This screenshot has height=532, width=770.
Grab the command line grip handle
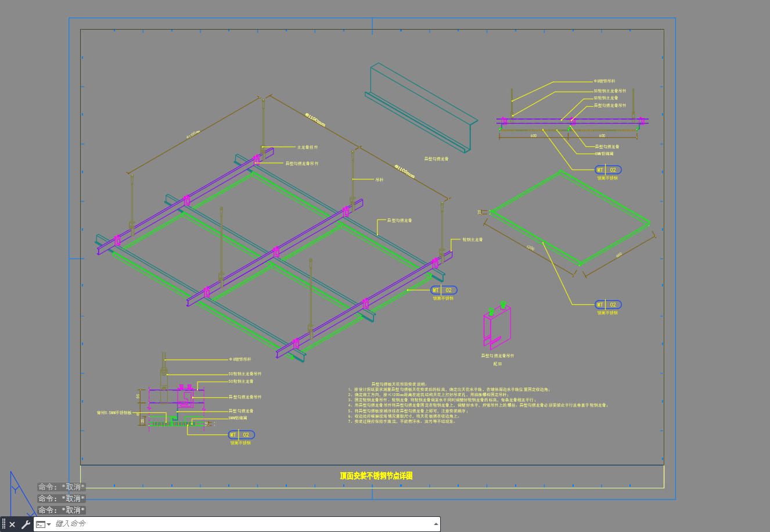tap(3, 524)
